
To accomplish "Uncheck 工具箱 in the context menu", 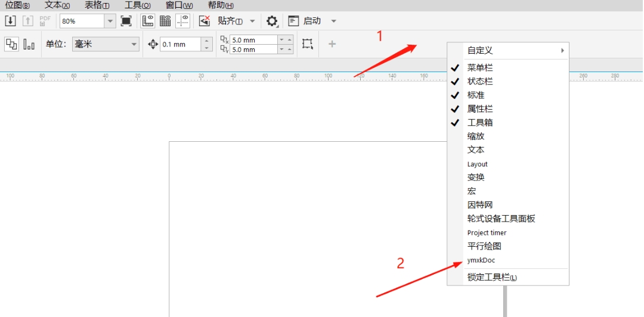I will [x=480, y=123].
